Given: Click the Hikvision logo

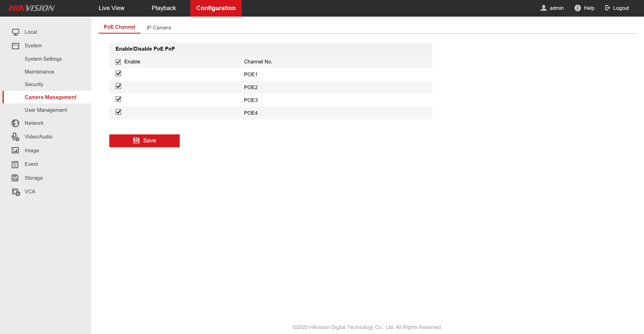Looking at the screenshot, I should click(32, 8).
